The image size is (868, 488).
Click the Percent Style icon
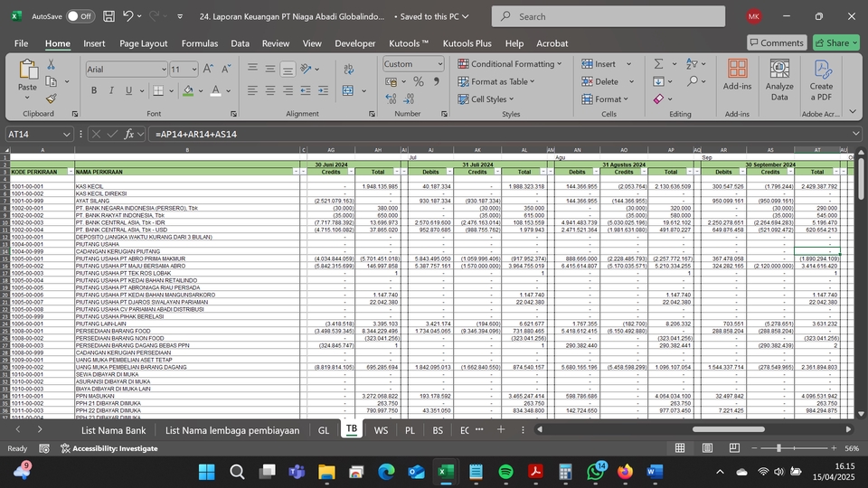pos(419,81)
